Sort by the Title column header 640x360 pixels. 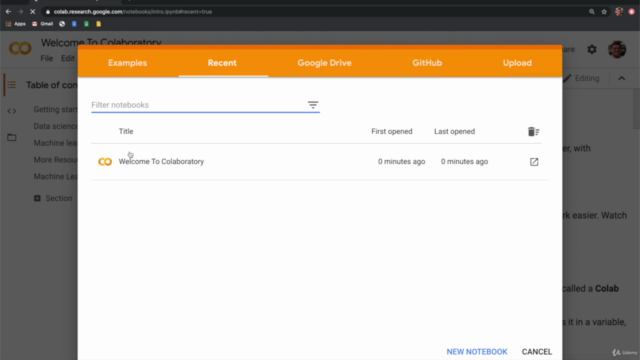click(x=126, y=131)
